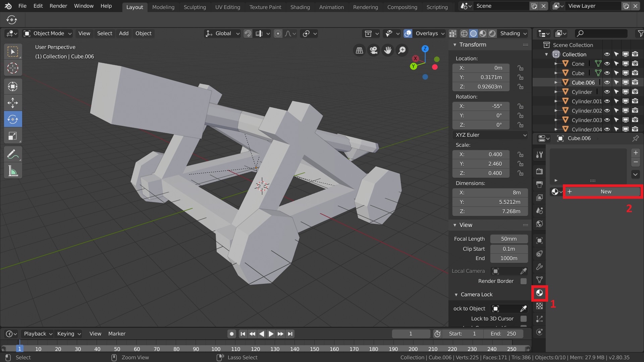Select the Move tool

(x=13, y=103)
